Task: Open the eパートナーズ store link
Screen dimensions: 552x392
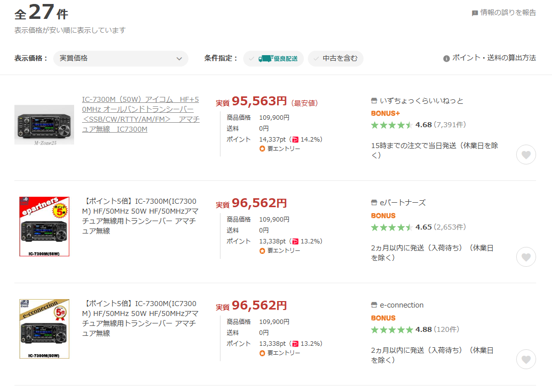Action: pyautogui.click(x=403, y=203)
